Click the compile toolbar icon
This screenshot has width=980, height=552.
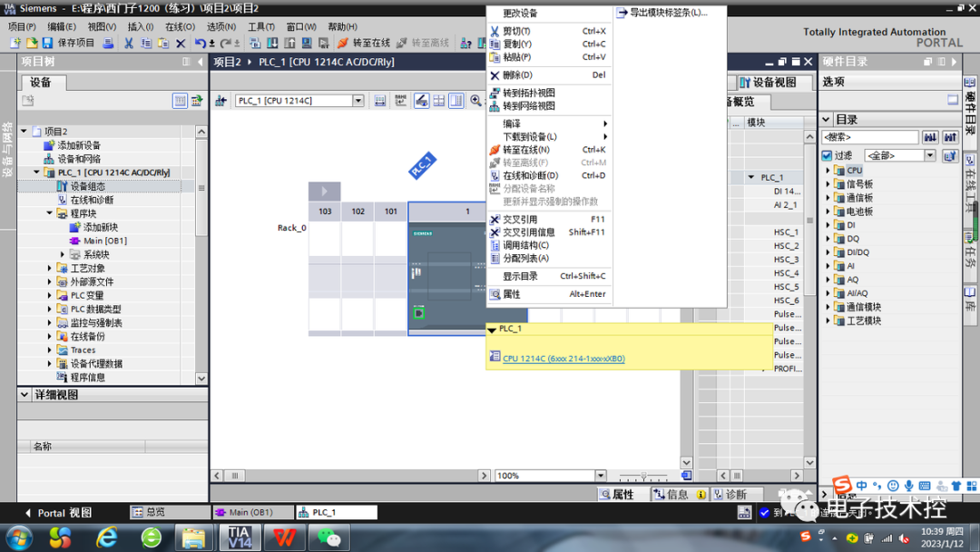coord(255,44)
